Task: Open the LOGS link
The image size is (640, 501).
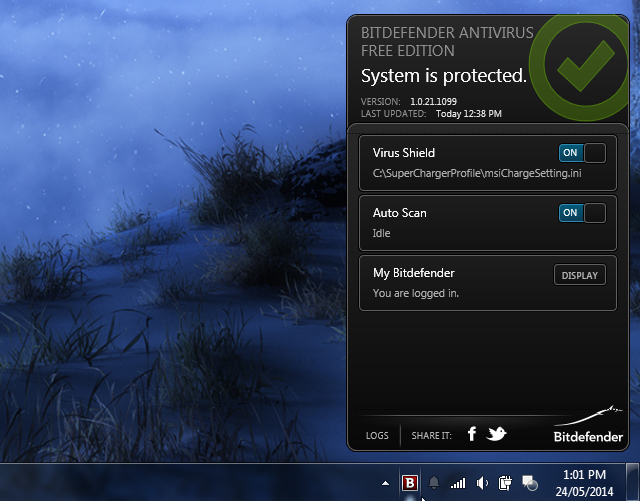Action: (377, 436)
